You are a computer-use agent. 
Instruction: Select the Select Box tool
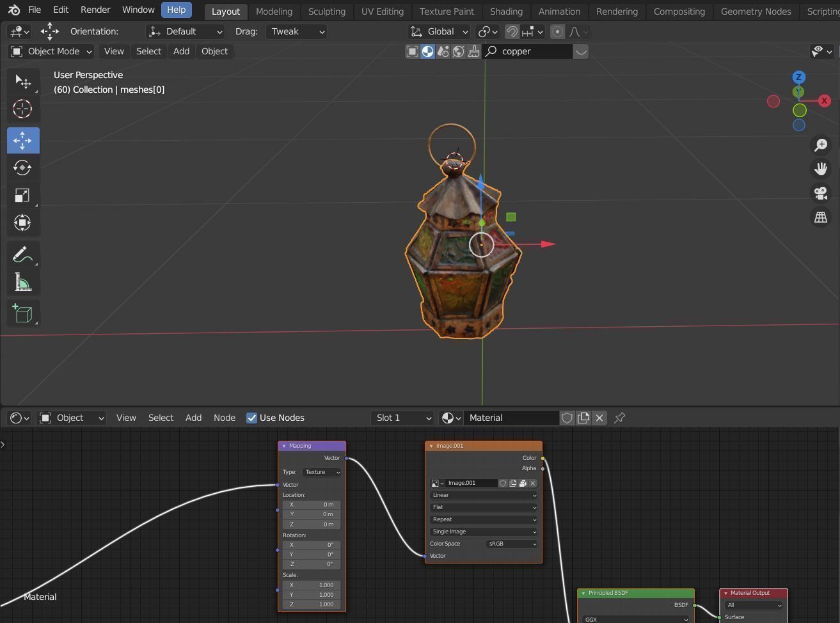(x=23, y=82)
